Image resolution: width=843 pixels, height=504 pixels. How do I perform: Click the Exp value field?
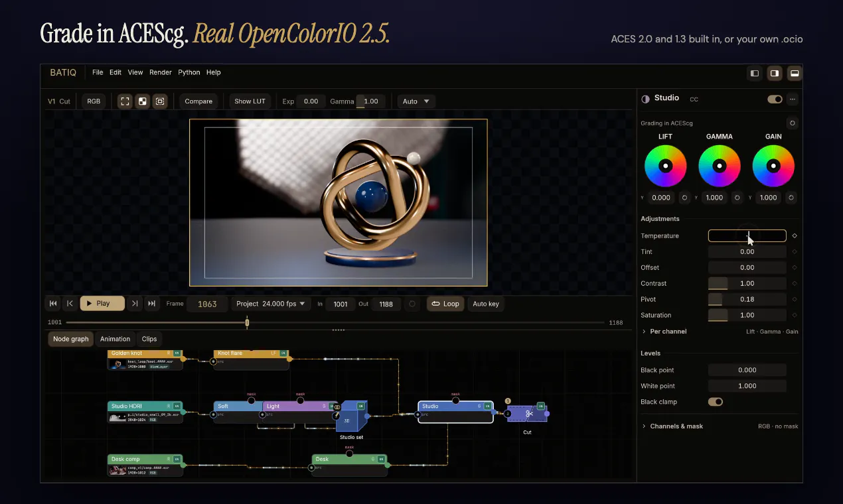(311, 101)
